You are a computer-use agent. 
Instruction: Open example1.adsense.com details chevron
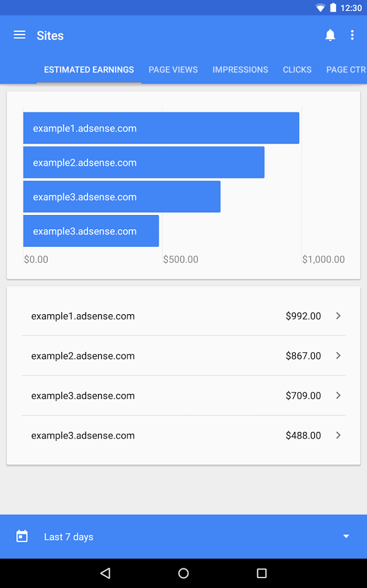pos(338,316)
